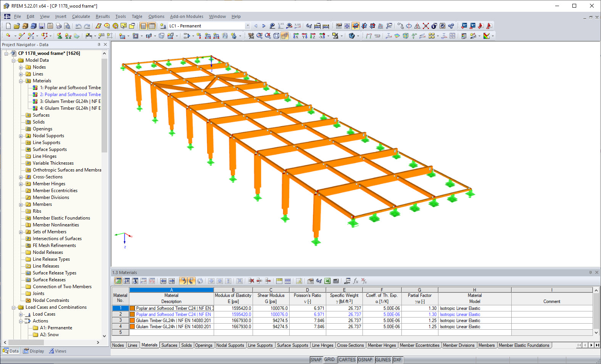Image resolution: width=601 pixels, height=364 pixels.
Task: Switch to the Cross-Sections table tab
Action: click(x=350, y=345)
